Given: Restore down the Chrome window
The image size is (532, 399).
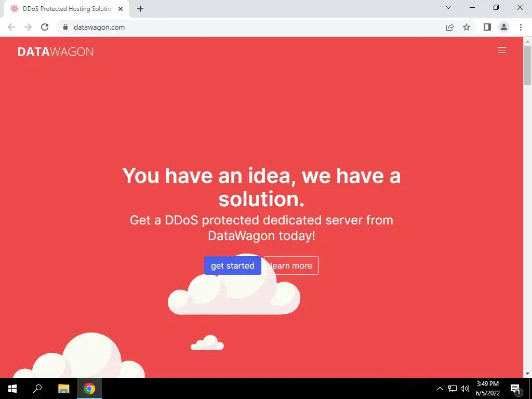Looking at the screenshot, I should tap(496, 7).
